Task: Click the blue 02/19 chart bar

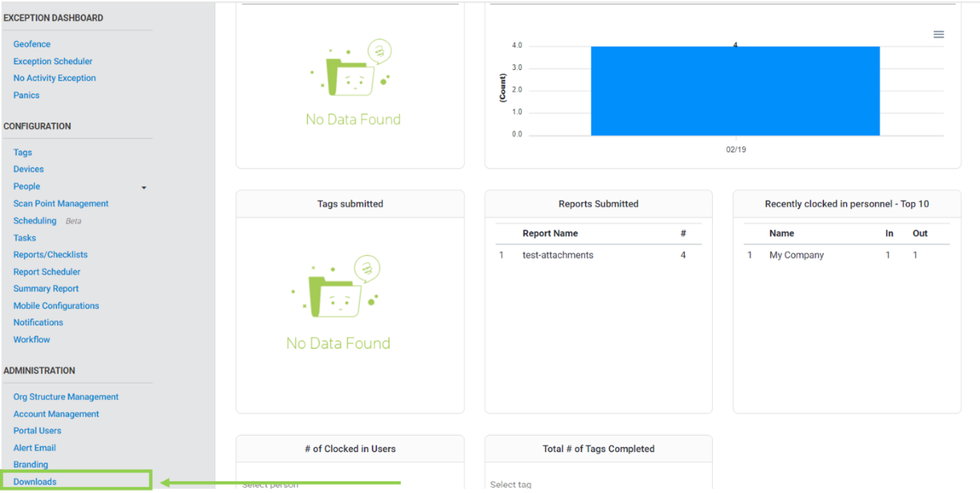Action: click(x=735, y=89)
